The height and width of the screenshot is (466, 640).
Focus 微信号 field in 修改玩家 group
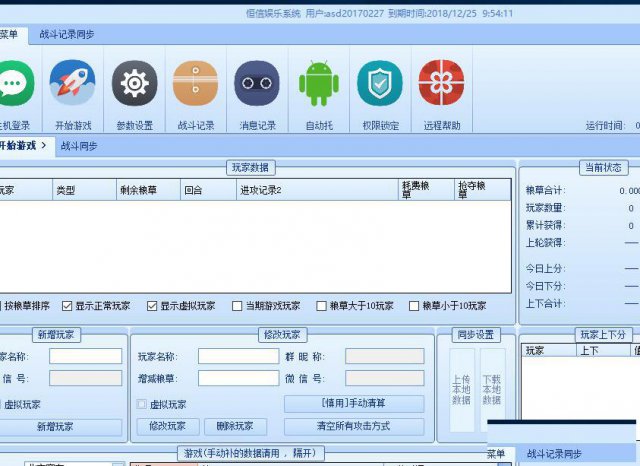tap(384, 378)
